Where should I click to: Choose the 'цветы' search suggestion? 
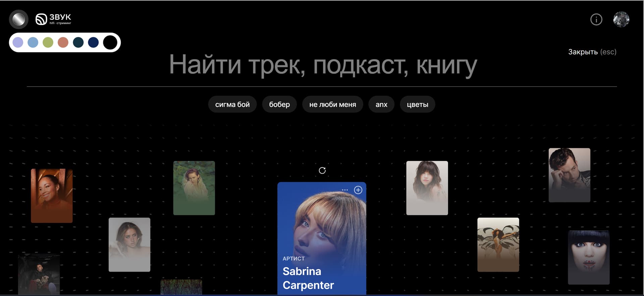pos(418,104)
